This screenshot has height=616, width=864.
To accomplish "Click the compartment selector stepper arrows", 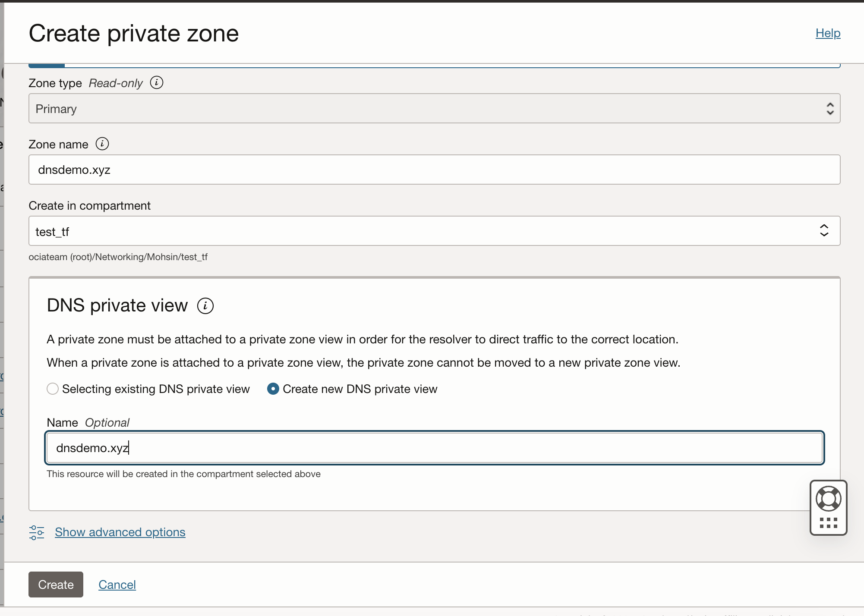I will click(x=824, y=231).
